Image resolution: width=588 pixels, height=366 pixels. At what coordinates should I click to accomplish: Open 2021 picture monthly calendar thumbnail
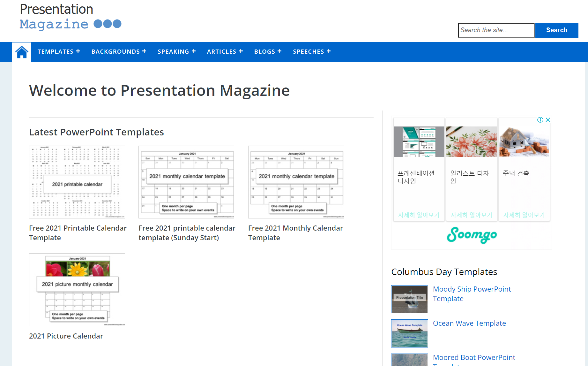[x=77, y=290]
